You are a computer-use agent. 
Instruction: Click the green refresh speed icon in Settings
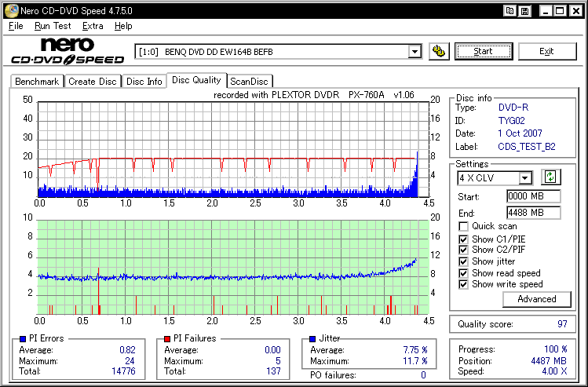click(550, 177)
